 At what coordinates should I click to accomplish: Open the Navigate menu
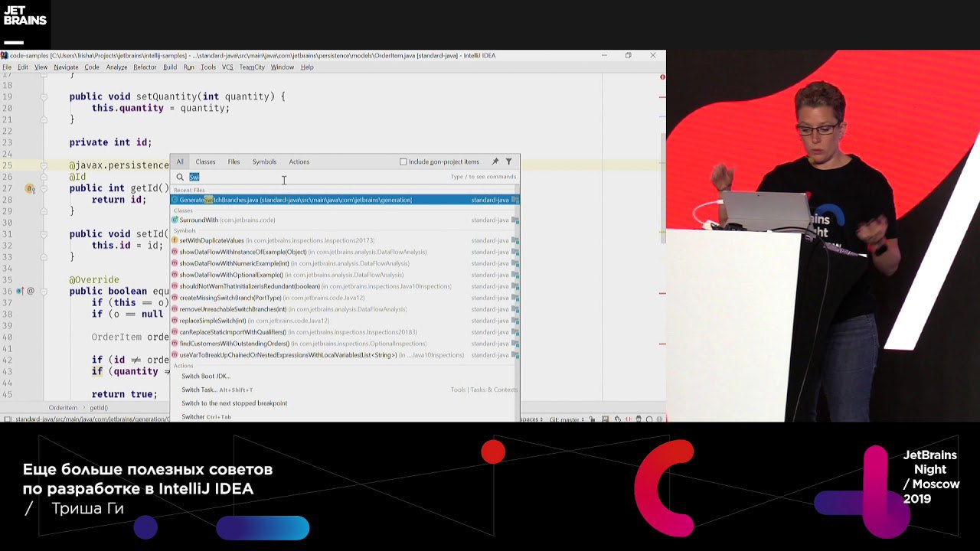click(66, 67)
